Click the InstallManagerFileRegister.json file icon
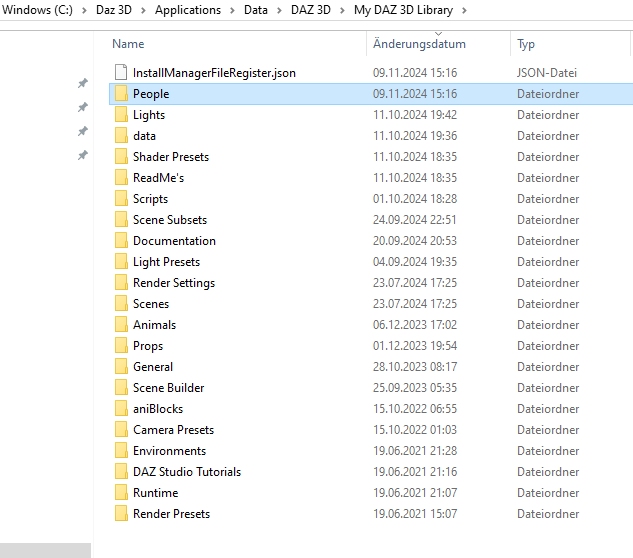The height and width of the screenshot is (558, 633). click(121, 73)
